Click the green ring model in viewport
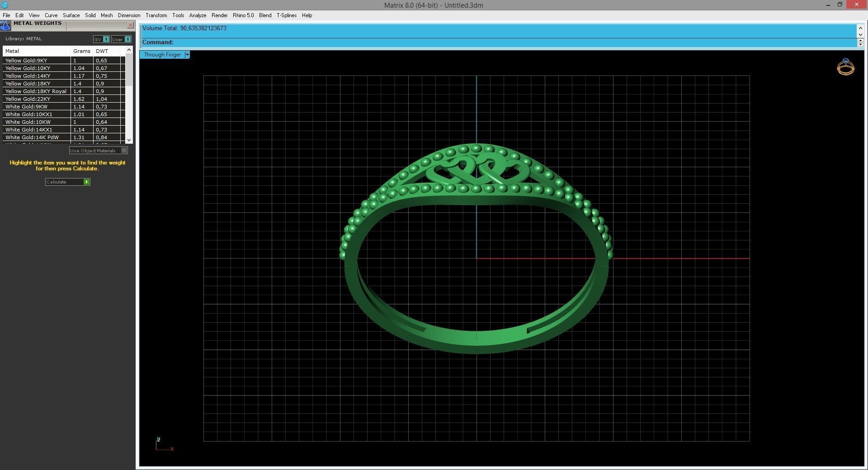Image resolution: width=868 pixels, height=470 pixels. pyautogui.click(x=476, y=249)
